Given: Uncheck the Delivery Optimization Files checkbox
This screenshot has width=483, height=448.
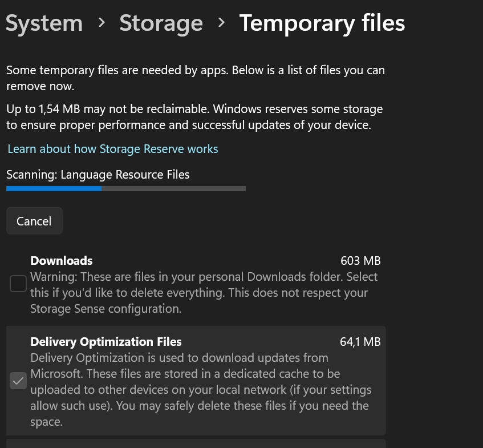Looking at the screenshot, I should tap(18, 381).
